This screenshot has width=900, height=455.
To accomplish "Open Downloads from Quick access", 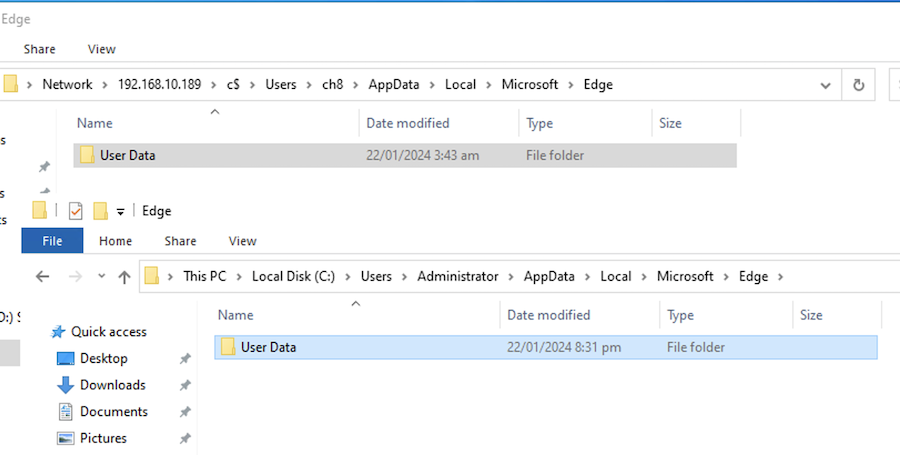I will pyautogui.click(x=112, y=385).
